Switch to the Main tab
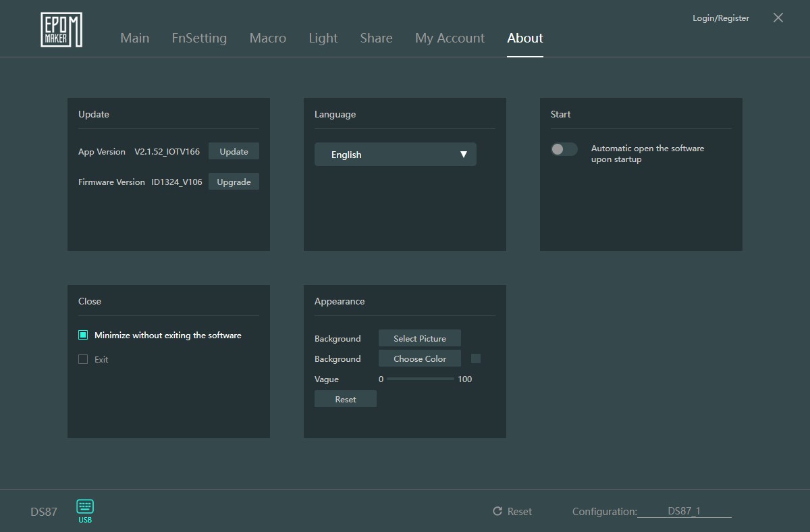The width and height of the screenshot is (810, 532). click(135, 38)
